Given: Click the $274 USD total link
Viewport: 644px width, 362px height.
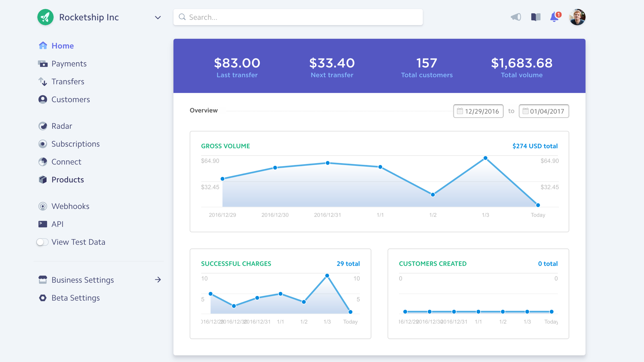Looking at the screenshot, I should 535,146.
